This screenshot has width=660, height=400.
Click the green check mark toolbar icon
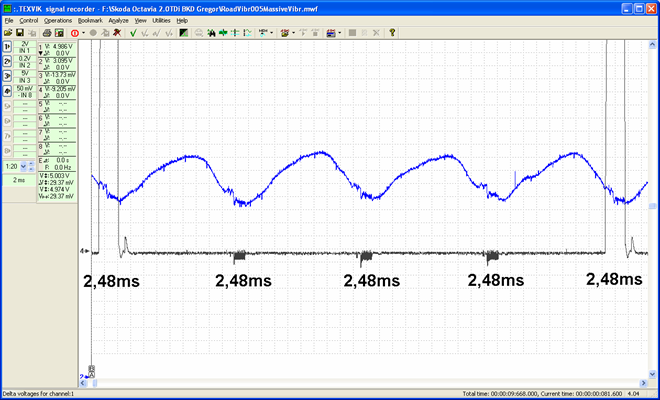(133, 33)
